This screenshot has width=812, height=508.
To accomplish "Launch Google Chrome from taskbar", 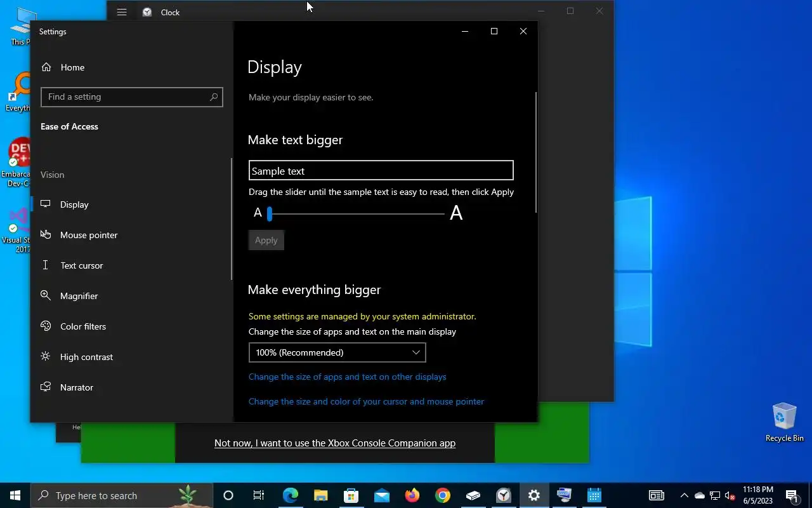I will tap(443, 495).
